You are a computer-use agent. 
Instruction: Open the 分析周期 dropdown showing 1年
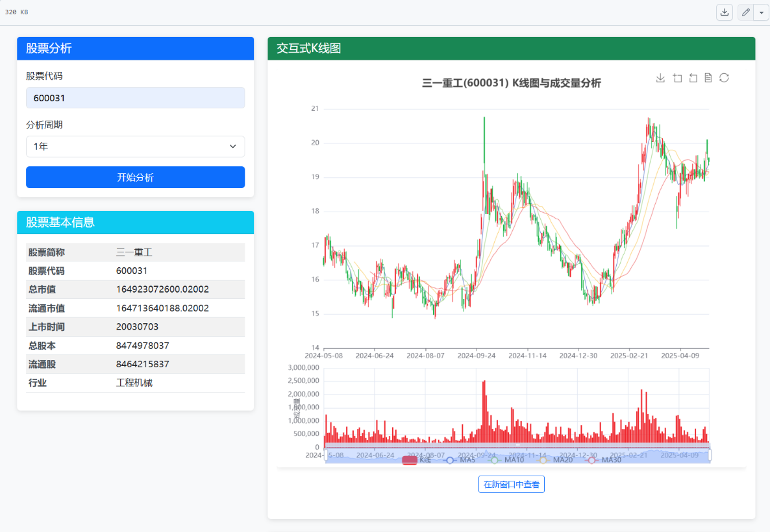tap(136, 146)
